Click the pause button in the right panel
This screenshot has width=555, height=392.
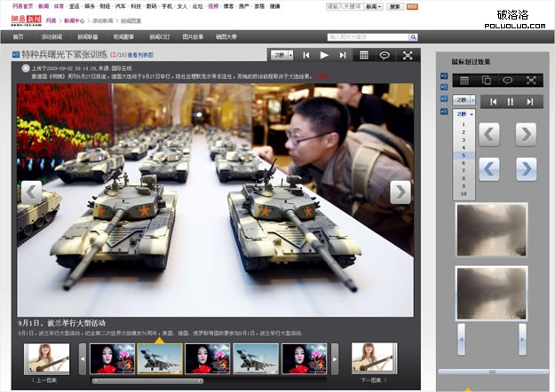510,101
